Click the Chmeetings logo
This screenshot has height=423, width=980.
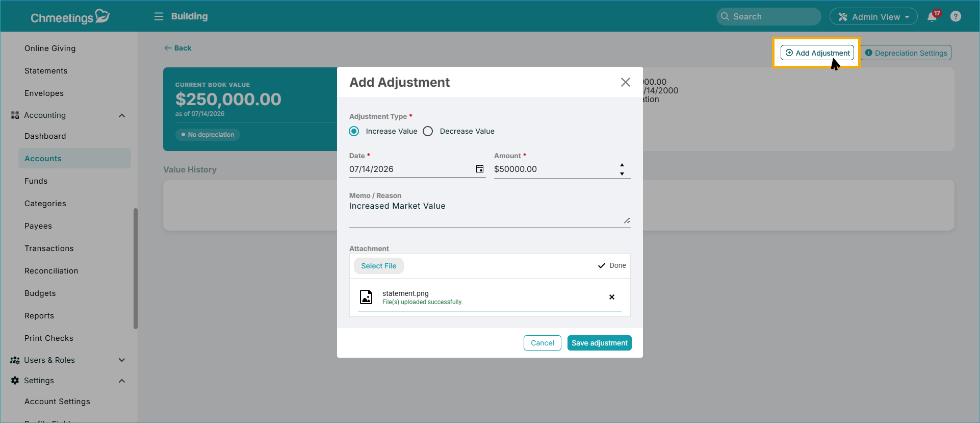pos(70,17)
